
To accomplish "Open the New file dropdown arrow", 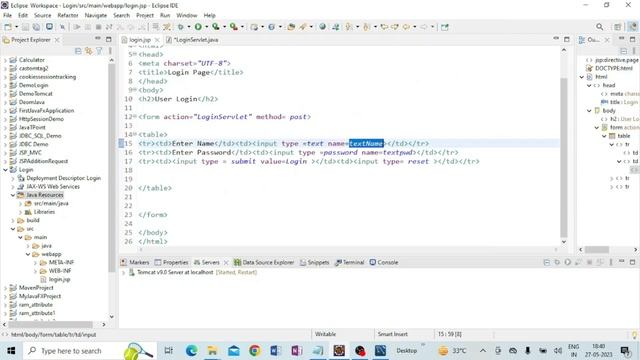I will coord(16,27).
